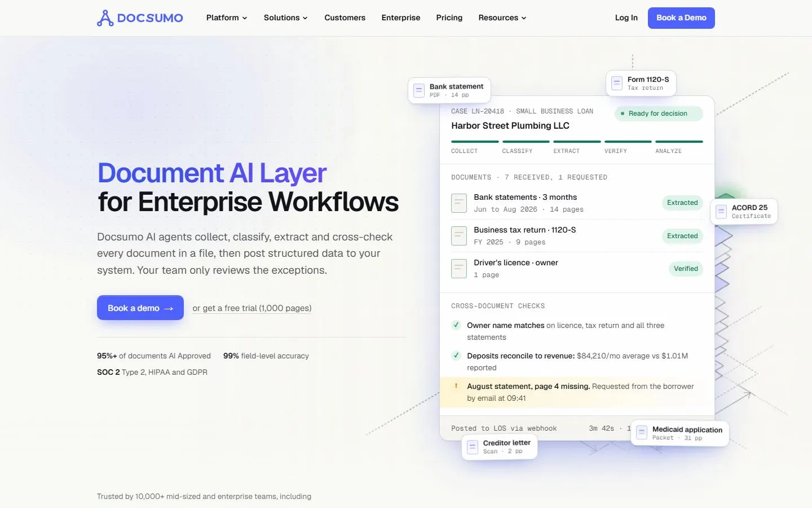
Task: Expand the Resources dropdown menu
Action: click(502, 18)
